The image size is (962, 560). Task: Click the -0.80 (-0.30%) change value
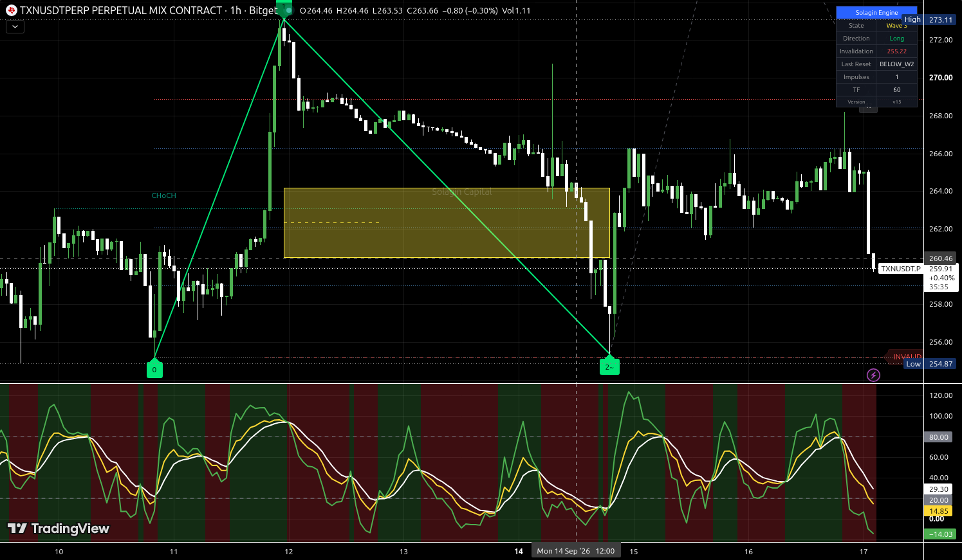[x=470, y=10]
